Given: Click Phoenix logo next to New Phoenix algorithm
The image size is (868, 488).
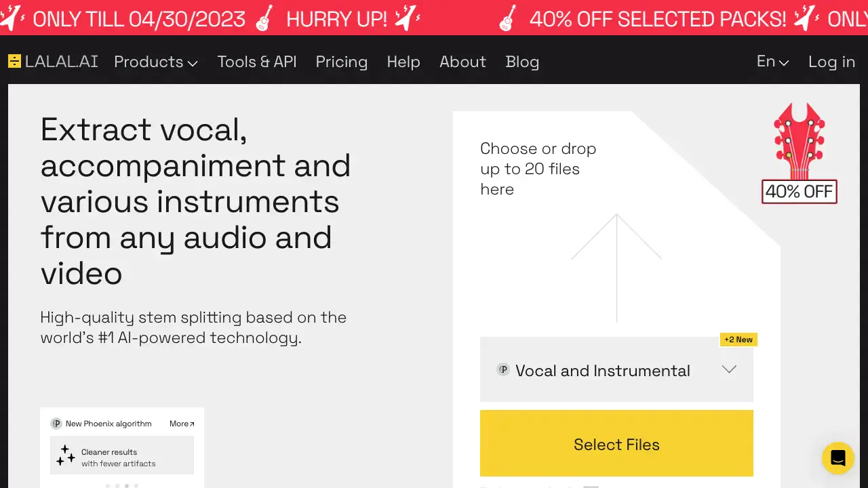Looking at the screenshot, I should (56, 424).
